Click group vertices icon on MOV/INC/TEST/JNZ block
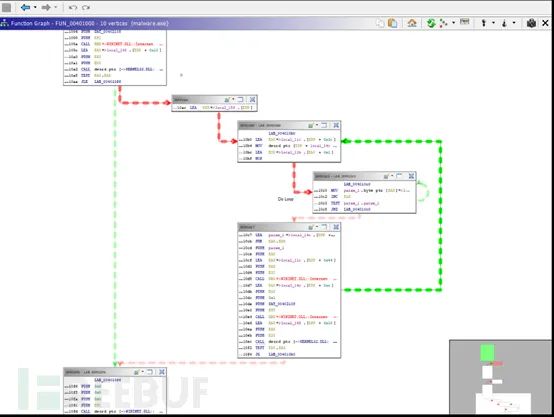This screenshot has width=554, height=417. [x=411, y=176]
